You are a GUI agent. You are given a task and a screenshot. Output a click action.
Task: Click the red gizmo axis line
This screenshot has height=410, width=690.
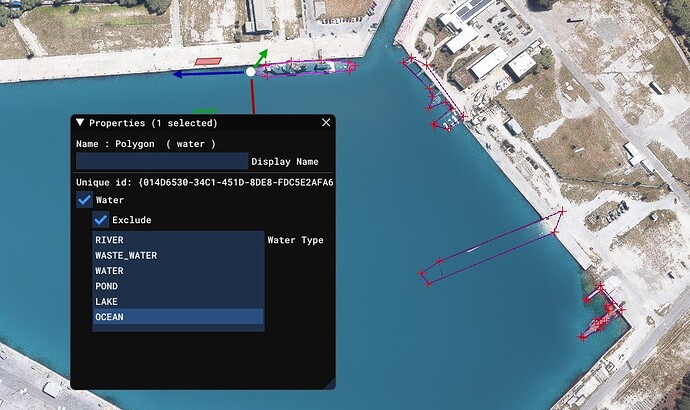(253, 95)
